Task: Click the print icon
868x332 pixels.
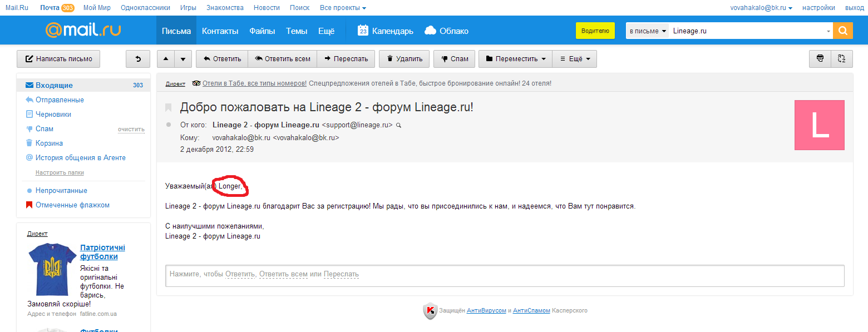Action: coord(820,58)
